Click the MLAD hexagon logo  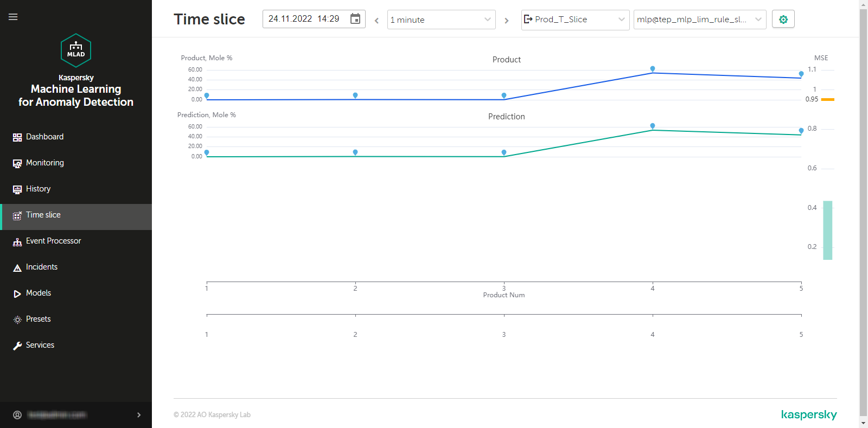point(76,50)
